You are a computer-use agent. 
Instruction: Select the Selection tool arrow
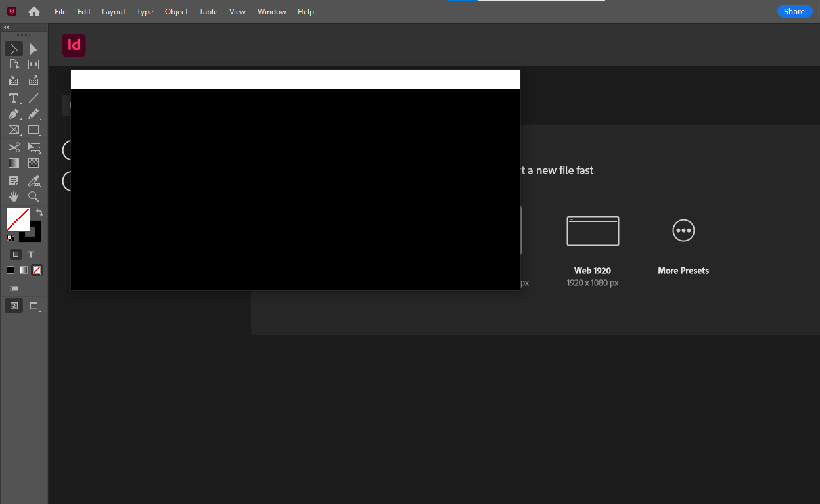click(x=14, y=49)
